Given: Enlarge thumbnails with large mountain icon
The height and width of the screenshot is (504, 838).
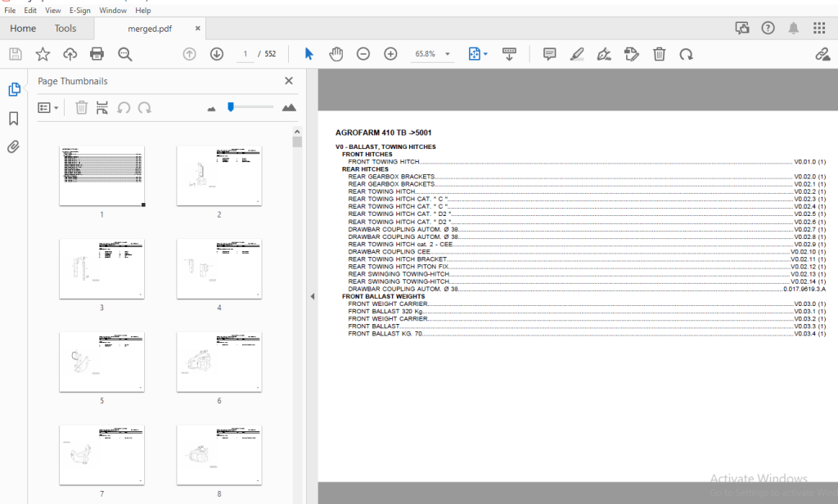Looking at the screenshot, I should [x=289, y=107].
